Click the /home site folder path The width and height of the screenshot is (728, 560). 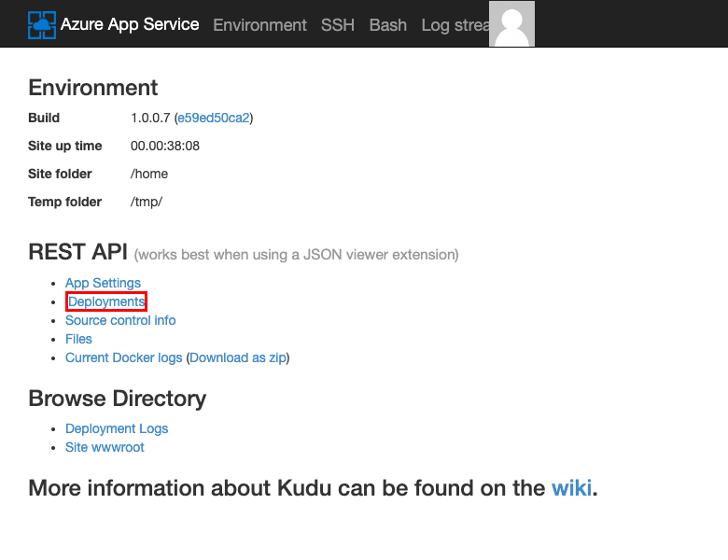149,174
